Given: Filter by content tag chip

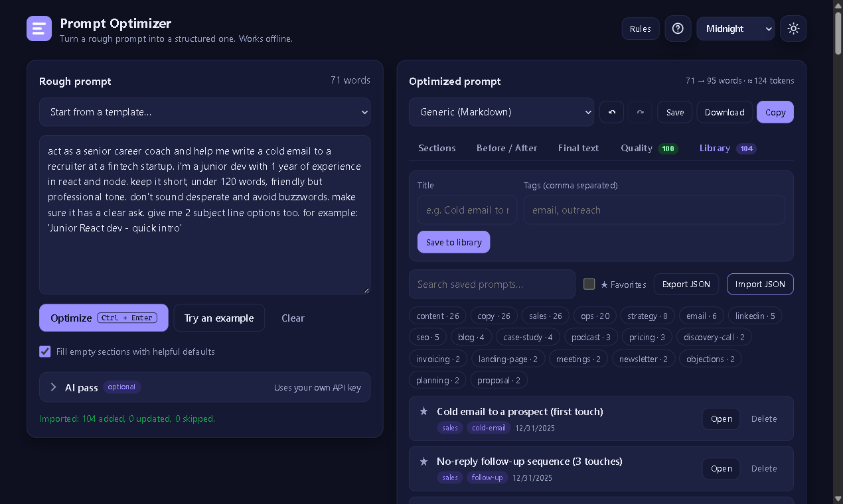Looking at the screenshot, I should [438, 316].
